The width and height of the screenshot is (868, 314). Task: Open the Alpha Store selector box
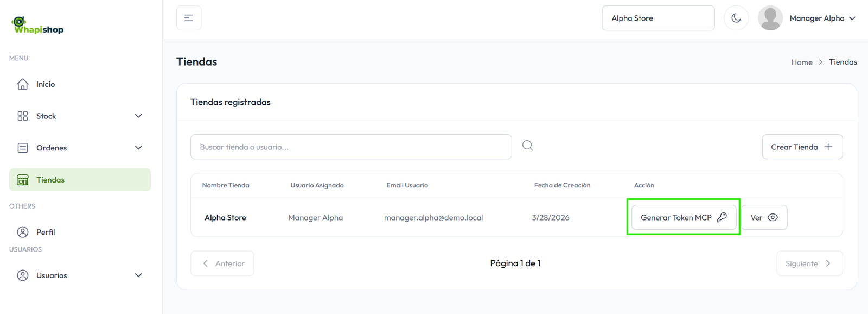click(x=658, y=18)
